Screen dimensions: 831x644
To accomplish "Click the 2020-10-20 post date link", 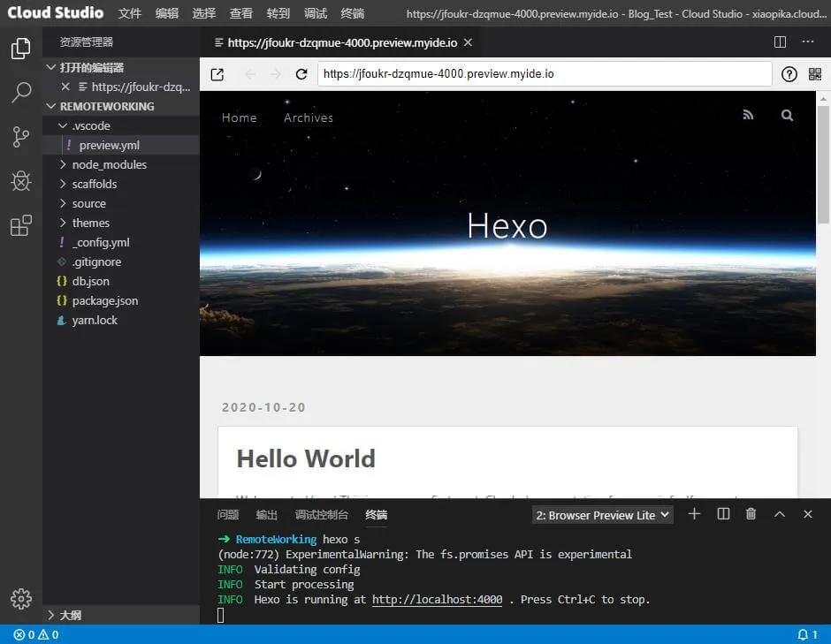I will 263,407.
